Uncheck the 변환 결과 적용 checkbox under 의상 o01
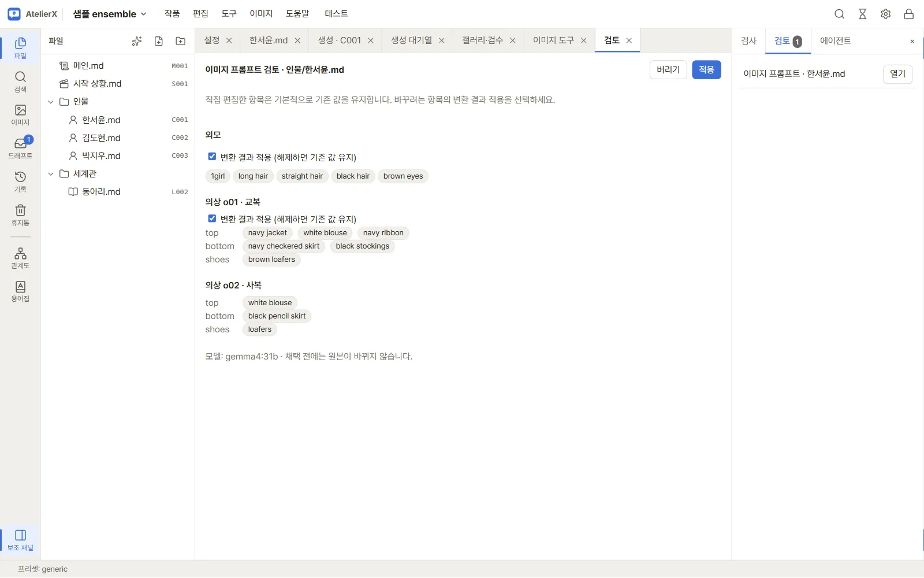 click(212, 218)
